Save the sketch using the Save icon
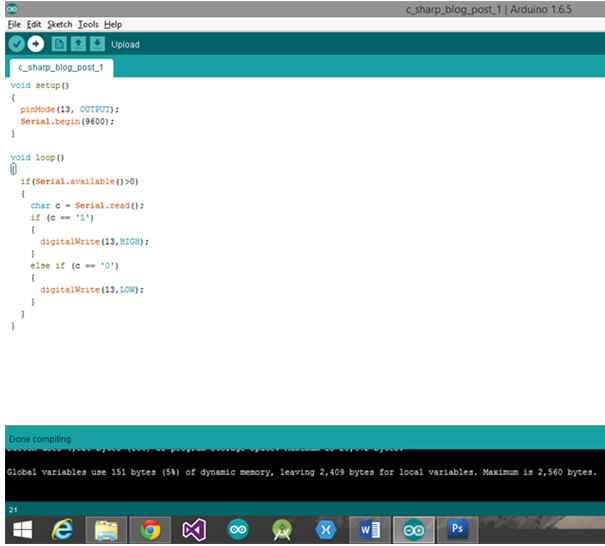 (x=97, y=44)
